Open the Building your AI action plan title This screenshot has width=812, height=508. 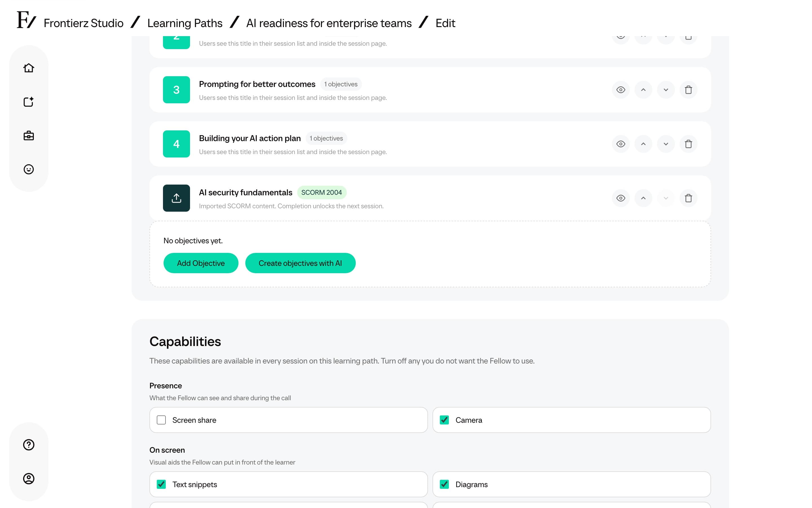(250, 138)
